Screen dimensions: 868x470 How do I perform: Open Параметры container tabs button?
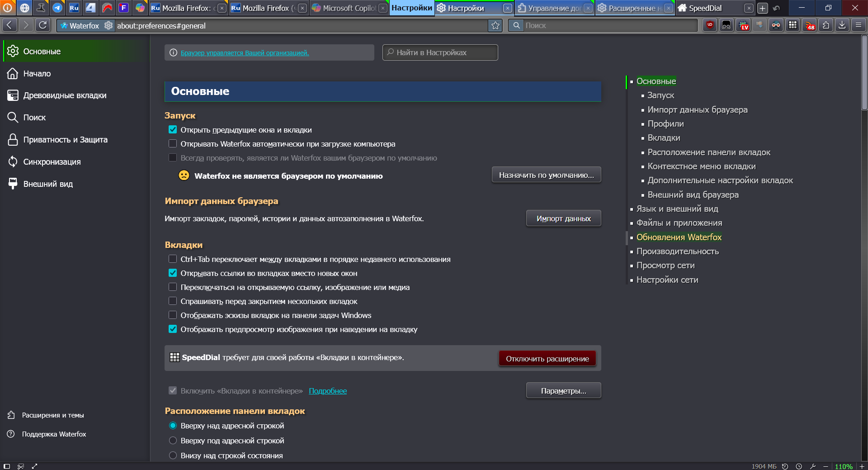point(564,391)
